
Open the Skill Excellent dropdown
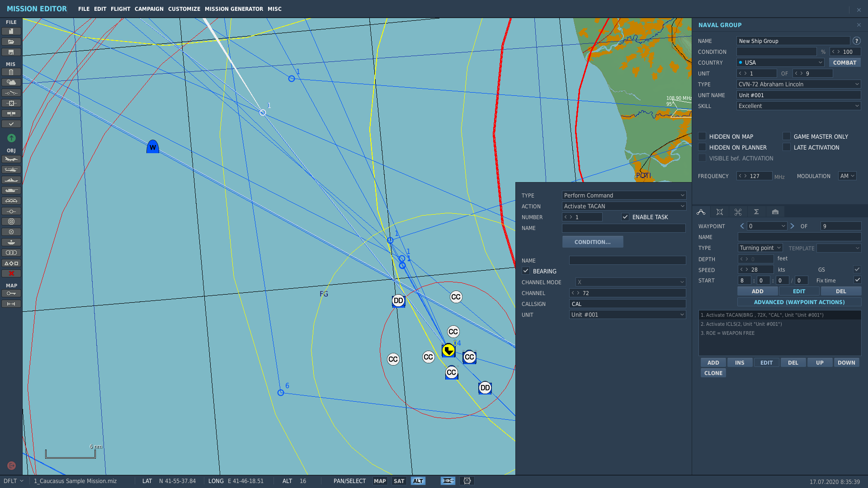pyautogui.click(x=798, y=106)
